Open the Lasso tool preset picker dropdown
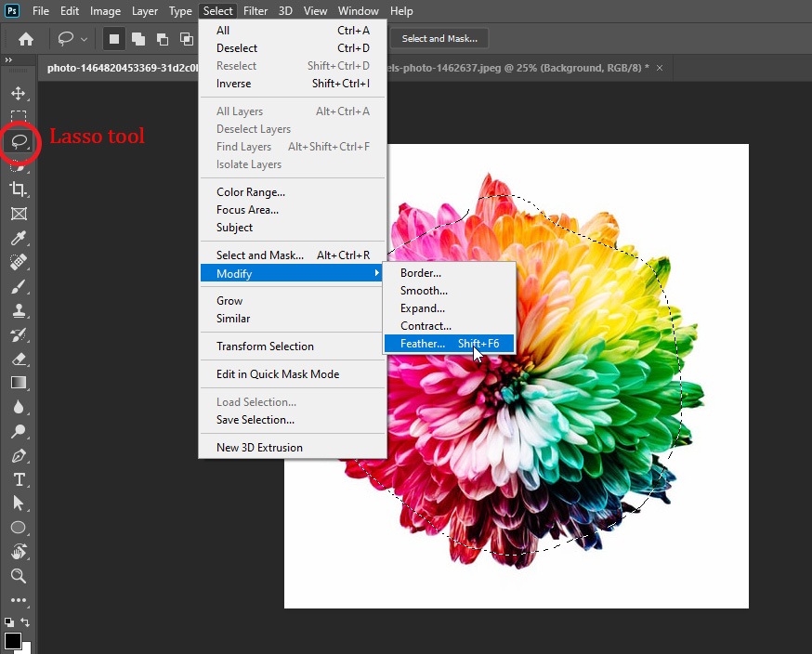Screen dimensions: 812x654 85,39
